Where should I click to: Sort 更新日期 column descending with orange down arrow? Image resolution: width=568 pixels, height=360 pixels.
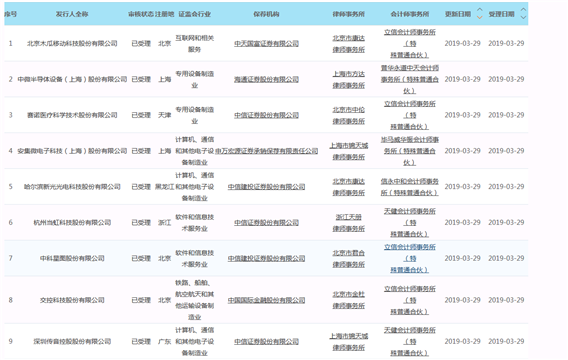[480, 17]
